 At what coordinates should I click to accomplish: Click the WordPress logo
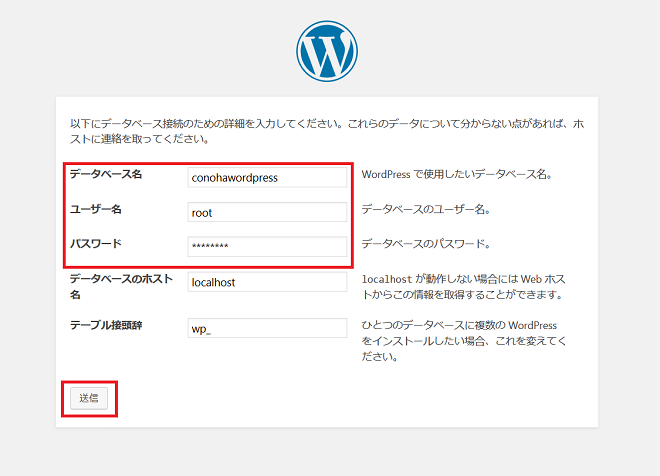tap(327, 51)
